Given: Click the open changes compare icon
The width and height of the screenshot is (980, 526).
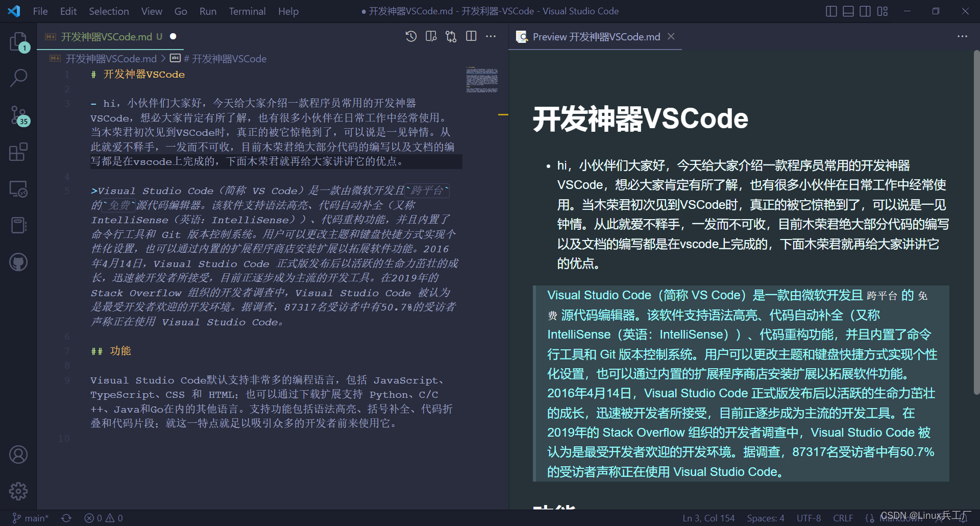Looking at the screenshot, I should tap(451, 36).
